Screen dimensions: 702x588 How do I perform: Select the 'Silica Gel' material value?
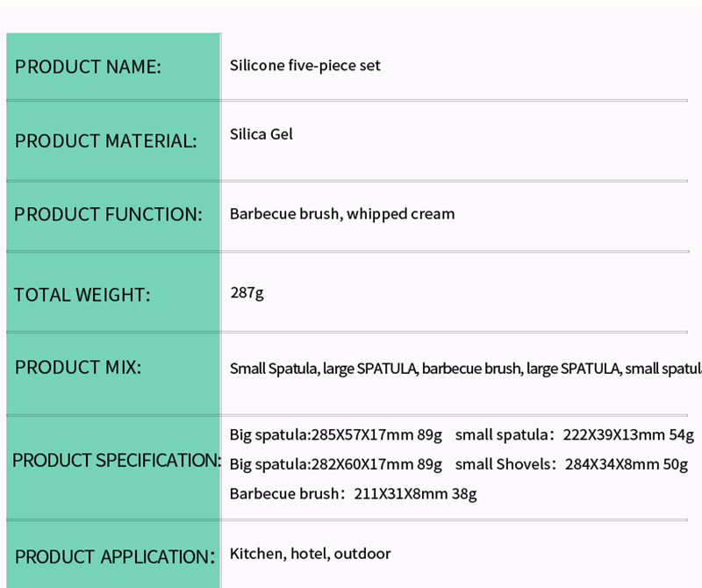pyautogui.click(x=261, y=134)
